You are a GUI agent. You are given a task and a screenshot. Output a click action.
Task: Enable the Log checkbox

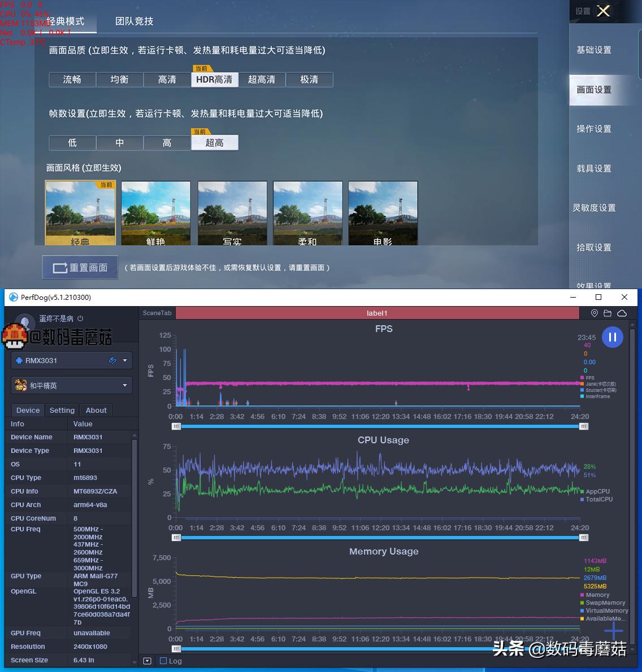tap(164, 661)
